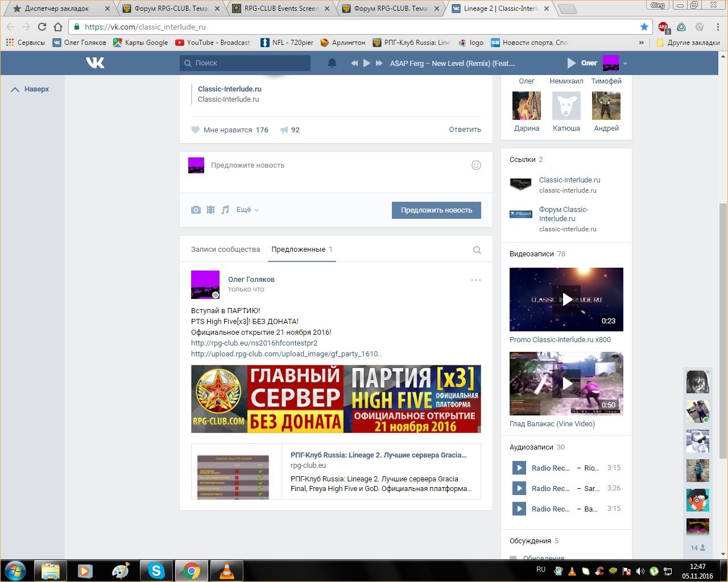Screen dimensions: 728x582
Task: Focus the Поиск search field
Action: tap(245, 63)
